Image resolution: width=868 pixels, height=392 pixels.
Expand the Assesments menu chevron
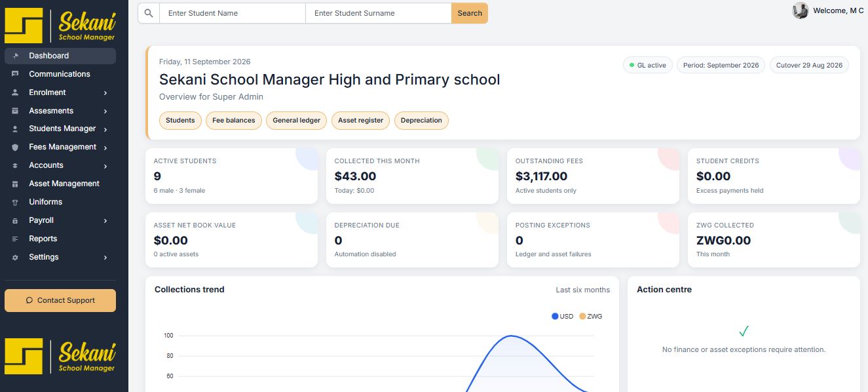coord(105,111)
